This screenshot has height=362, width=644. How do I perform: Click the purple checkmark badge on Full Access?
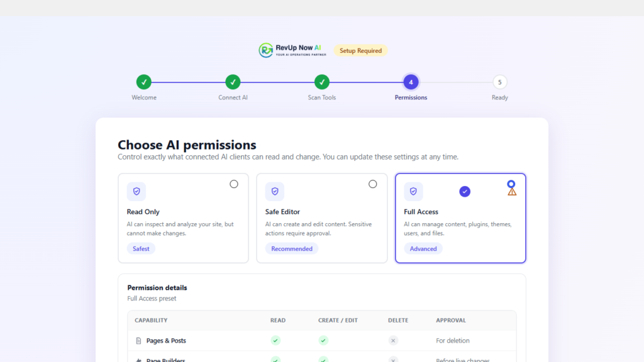pos(465,191)
